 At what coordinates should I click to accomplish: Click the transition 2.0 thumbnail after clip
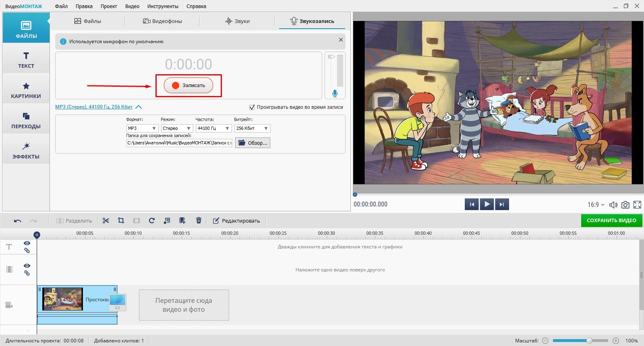[118, 302]
